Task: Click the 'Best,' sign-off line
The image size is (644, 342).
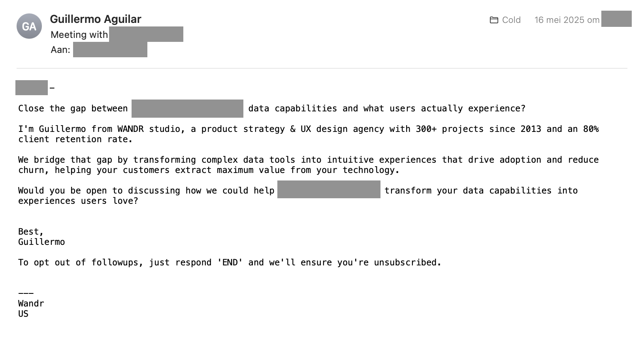Action: tap(31, 232)
